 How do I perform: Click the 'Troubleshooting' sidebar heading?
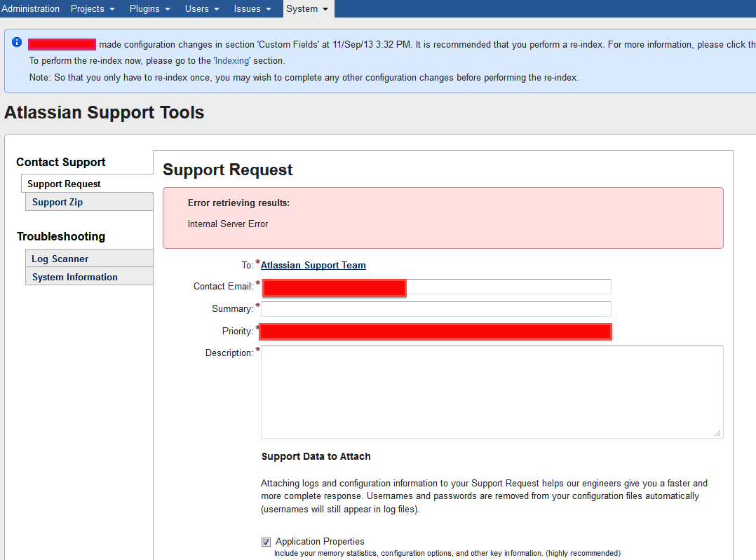[x=61, y=236]
